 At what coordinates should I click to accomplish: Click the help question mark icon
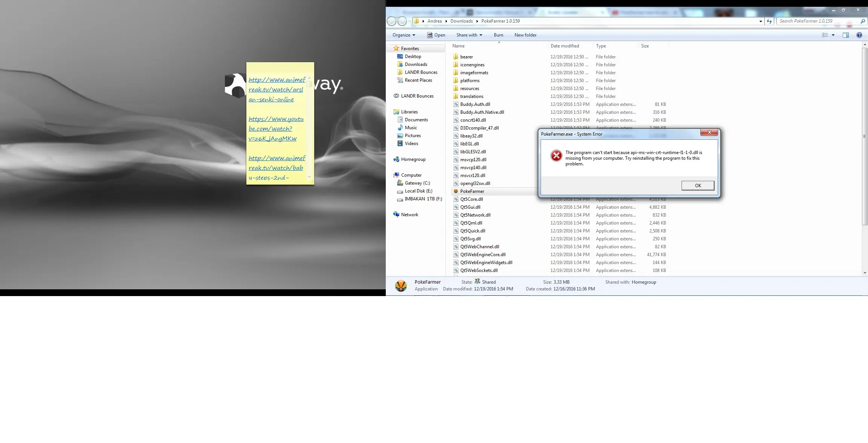(859, 35)
